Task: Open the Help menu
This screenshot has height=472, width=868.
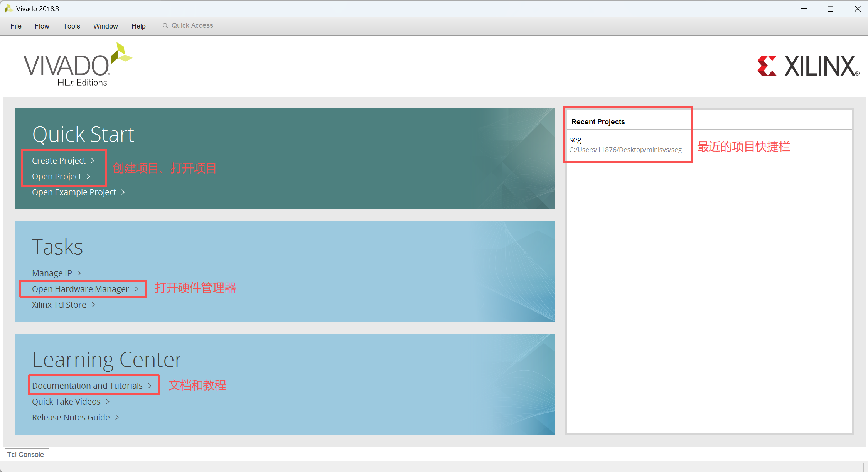Action: 138,26
